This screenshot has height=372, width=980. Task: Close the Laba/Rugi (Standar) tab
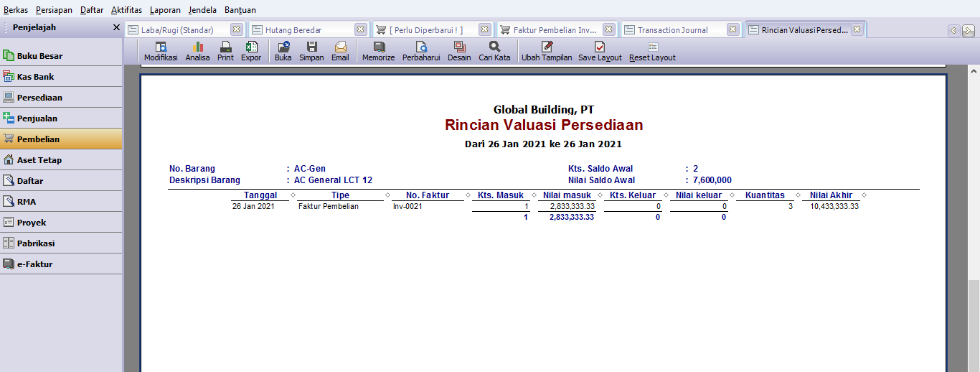[235, 29]
